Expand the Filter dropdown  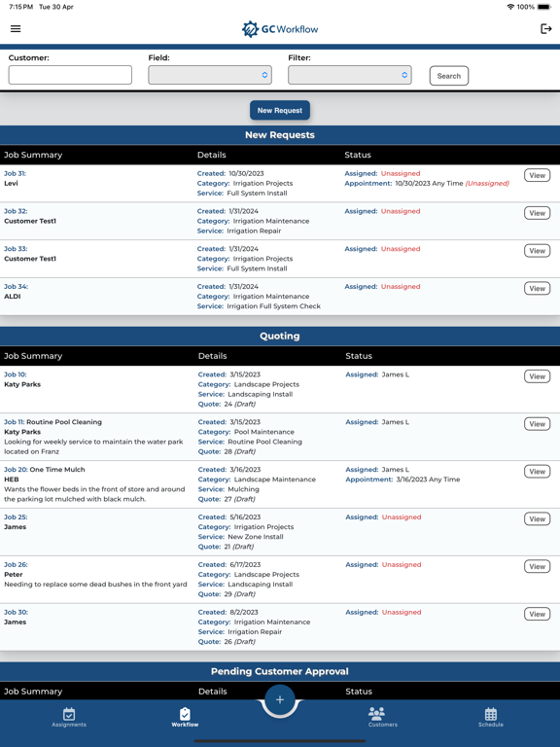coord(350,75)
